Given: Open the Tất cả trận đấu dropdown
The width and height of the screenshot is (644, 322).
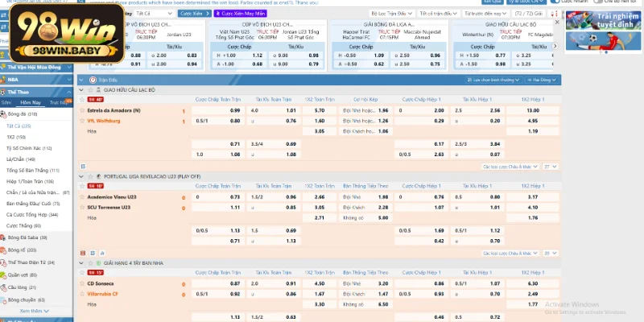Looking at the screenshot, I should coord(438,14).
